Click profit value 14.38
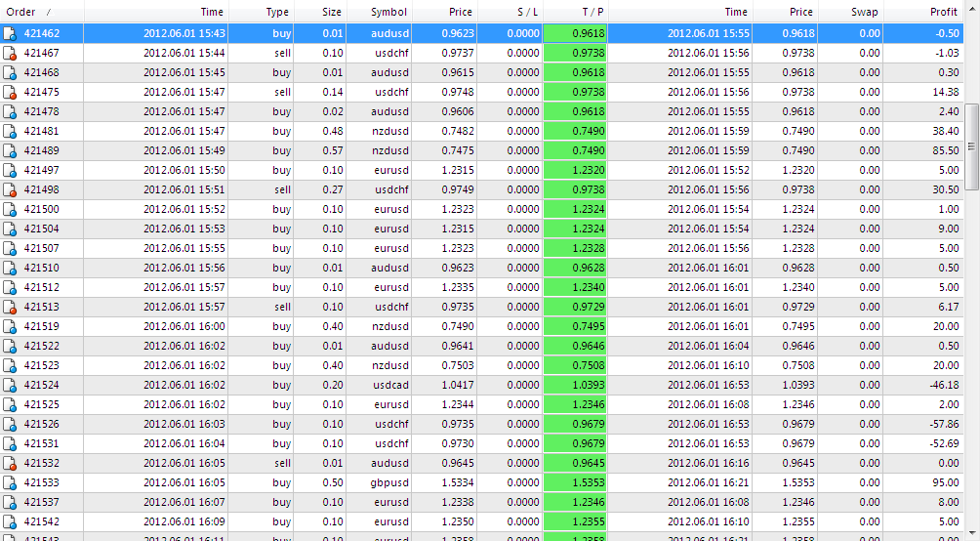This screenshot has height=541, width=980. click(x=945, y=92)
